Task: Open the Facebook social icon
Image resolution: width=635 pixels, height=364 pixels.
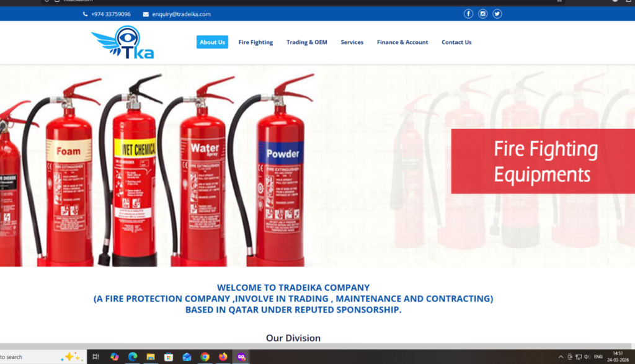Action: [x=468, y=14]
